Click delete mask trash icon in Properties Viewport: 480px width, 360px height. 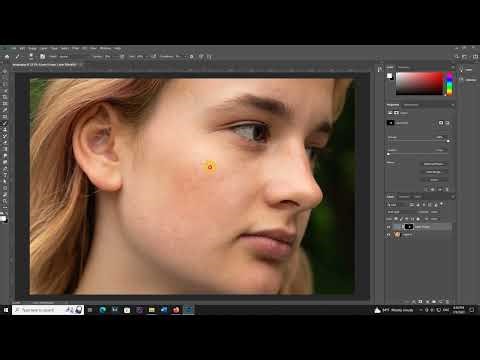point(447,189)
